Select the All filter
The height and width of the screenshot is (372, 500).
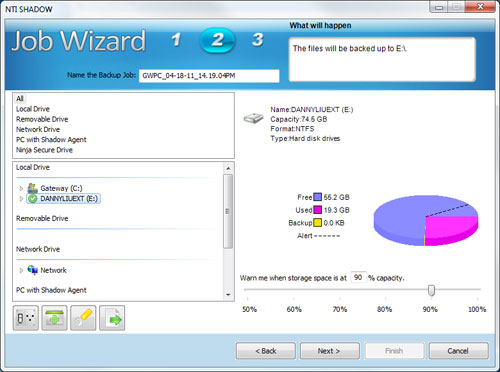[20, 99]
